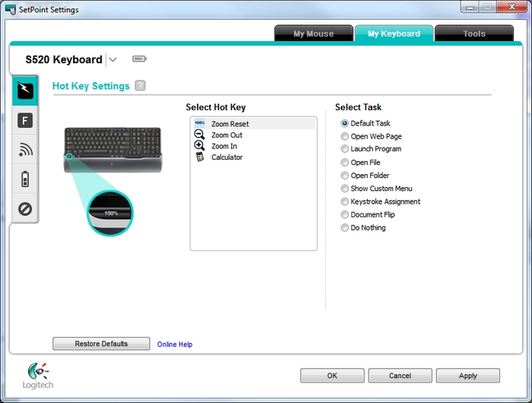Select the Default Task radio button
The width and height of the screenshot is (532, 403).
pyautogui.click(x=345, y=123)
